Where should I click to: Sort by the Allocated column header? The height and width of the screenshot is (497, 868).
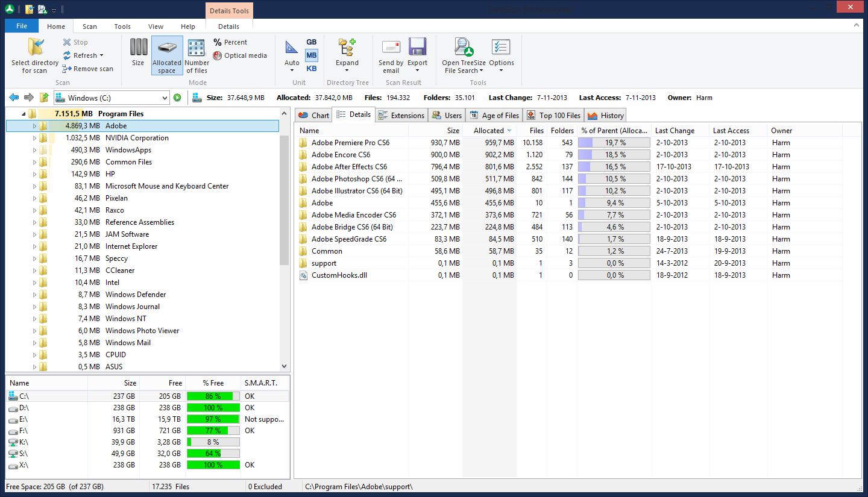(x=489, y=130)
